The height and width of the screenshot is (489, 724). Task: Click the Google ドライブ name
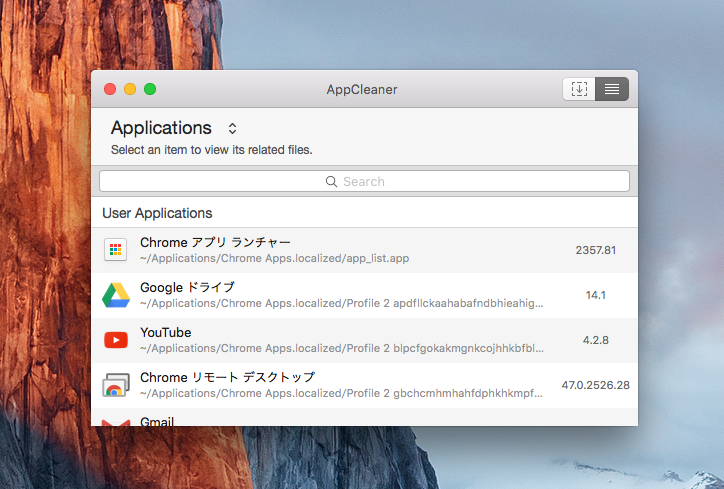pos(187,287)
